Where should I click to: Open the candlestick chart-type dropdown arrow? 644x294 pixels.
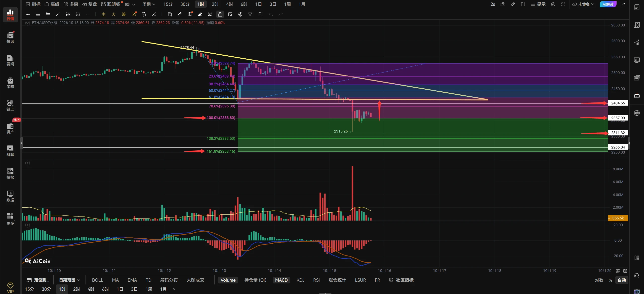134,4
